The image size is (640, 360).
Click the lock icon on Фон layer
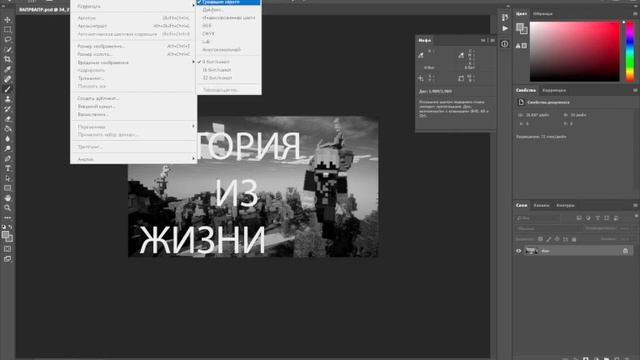pyautogui.click(x=625, y=251)
